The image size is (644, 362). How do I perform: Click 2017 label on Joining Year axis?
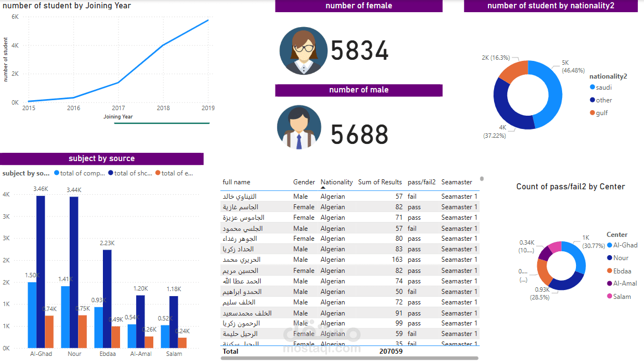118,108
